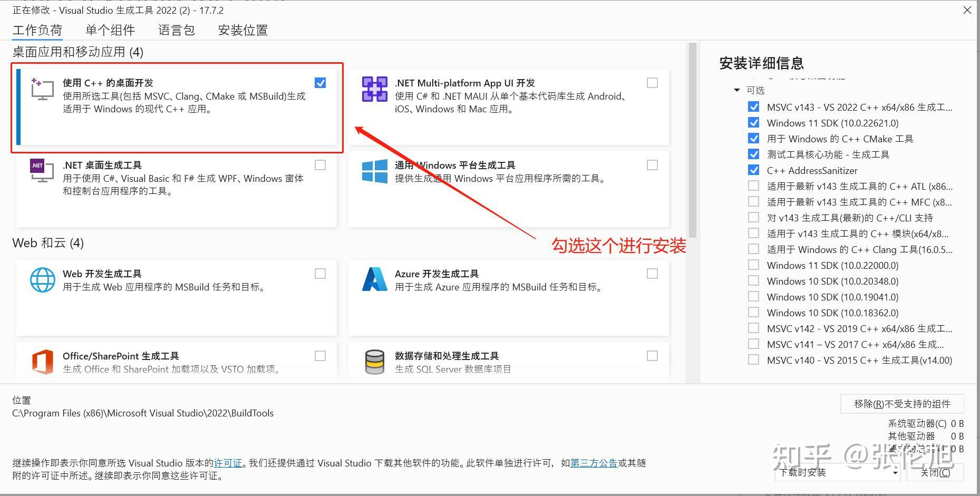Click the database icon for 数据存储和处理生成工具
This screenshot has width=980, height=496.
click(374, 362)
